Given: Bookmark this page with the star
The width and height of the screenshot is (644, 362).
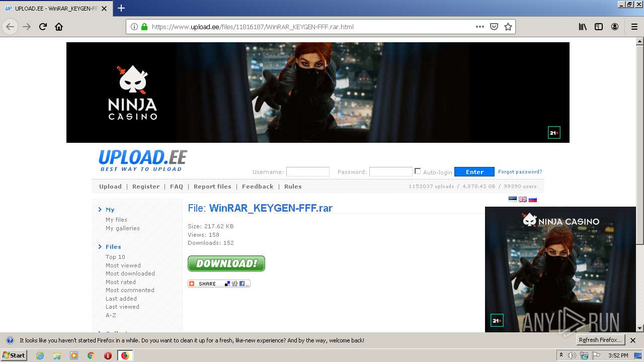Looking at the screenshot, I should 508,27.
